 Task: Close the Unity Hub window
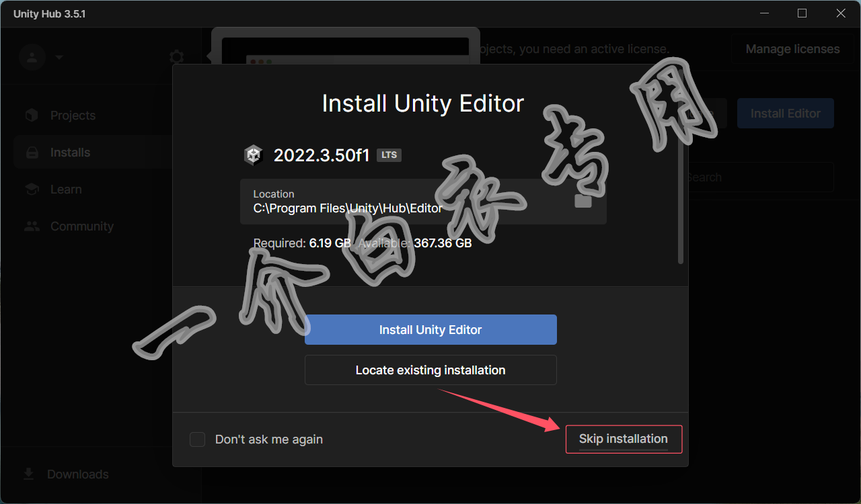coord(841,13)
